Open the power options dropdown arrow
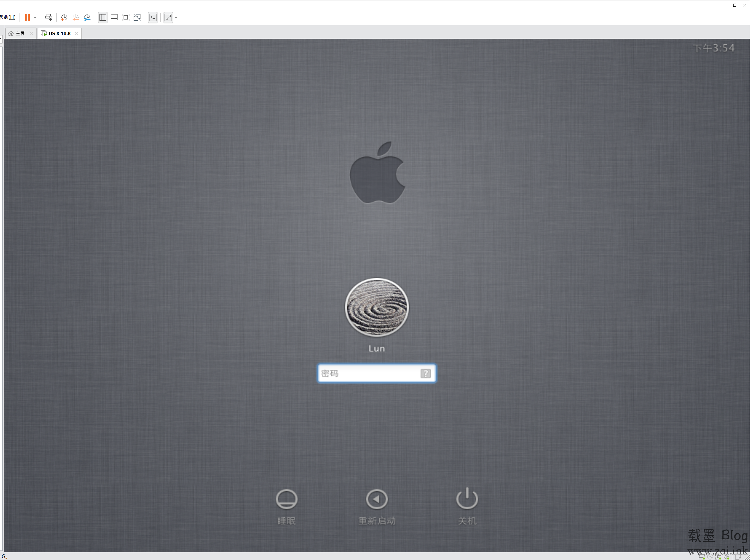This screenshot has width=750, height=560. click(35, 17)
